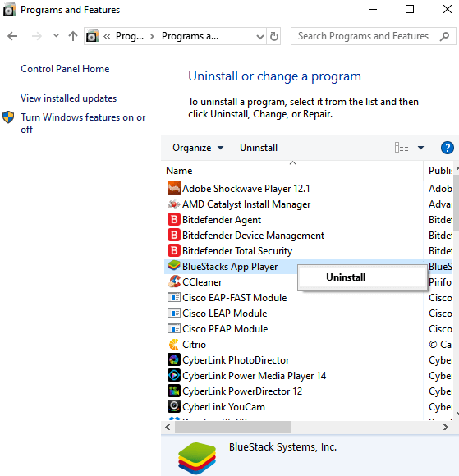Select the BlueStacks App Player name

tap(230, 267)
